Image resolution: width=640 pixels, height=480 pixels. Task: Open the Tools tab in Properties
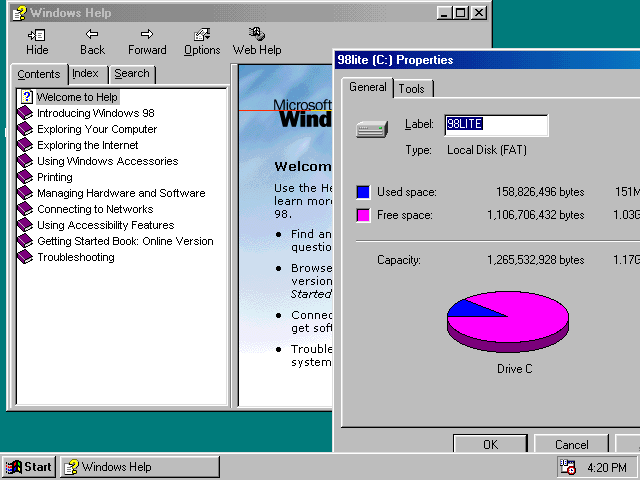(411, 89)
